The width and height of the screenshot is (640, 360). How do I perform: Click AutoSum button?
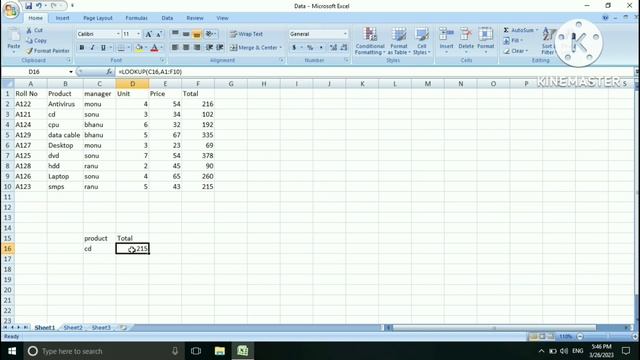(519, 30)
